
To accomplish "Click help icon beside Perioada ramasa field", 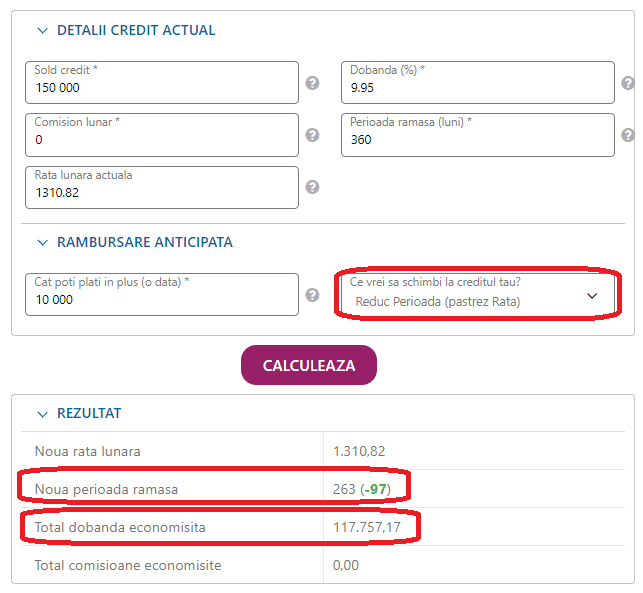I will 628,135.
